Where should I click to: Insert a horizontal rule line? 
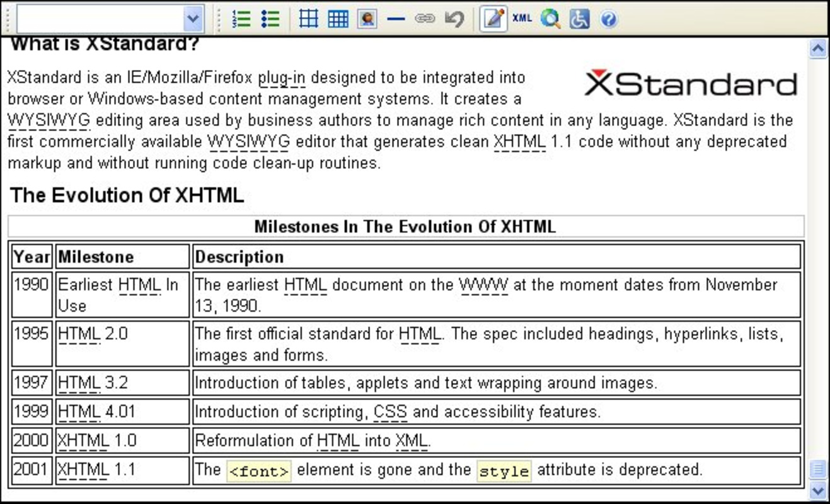396,19
